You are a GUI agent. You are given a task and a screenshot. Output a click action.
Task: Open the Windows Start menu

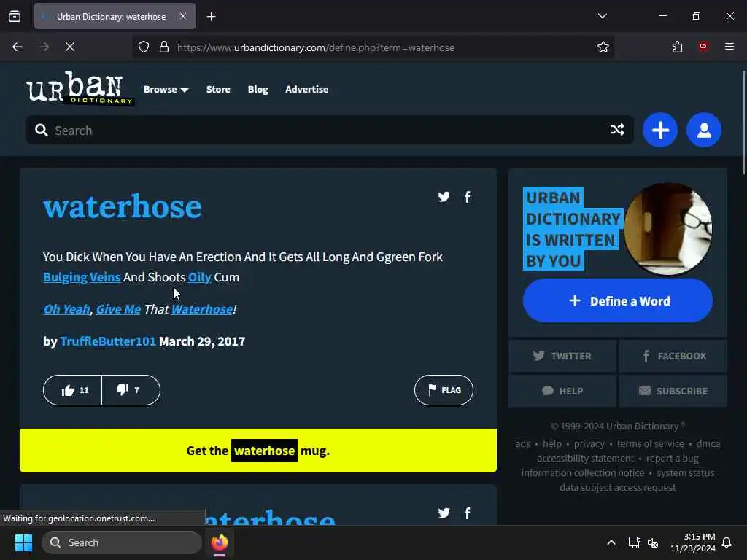tap(23, 542)
